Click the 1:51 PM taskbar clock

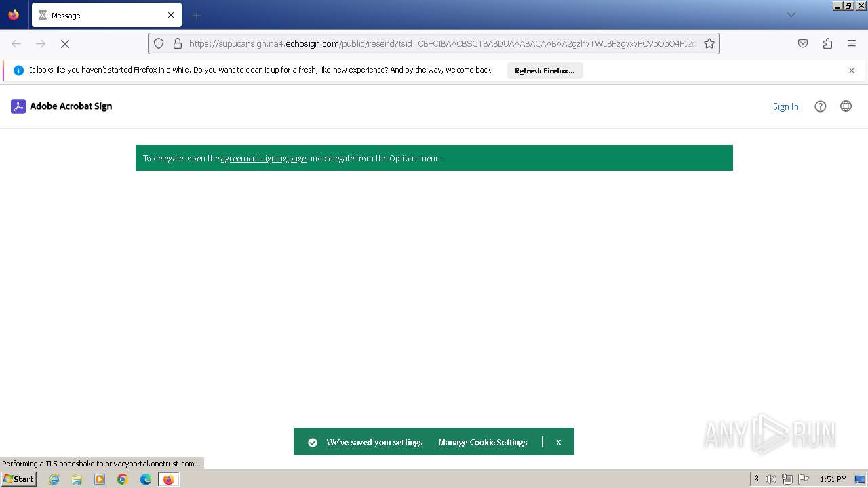click(x=833, y=479)
